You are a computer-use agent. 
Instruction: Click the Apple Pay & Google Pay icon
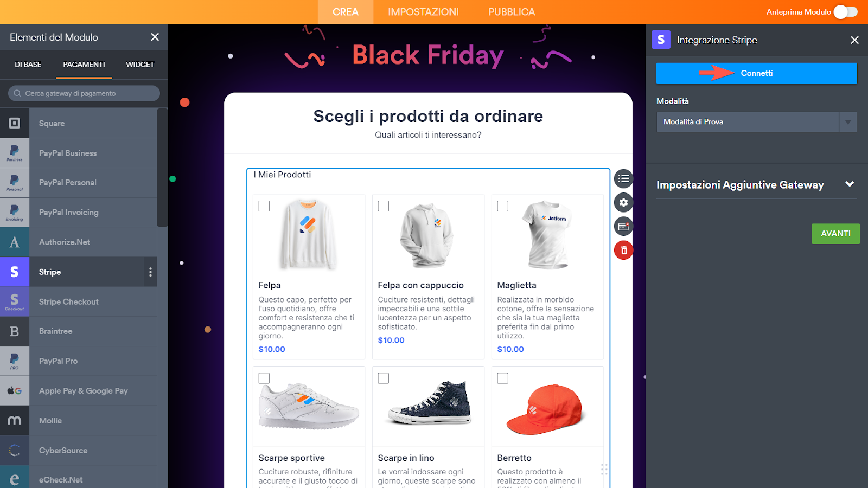[x=15, y=390]
